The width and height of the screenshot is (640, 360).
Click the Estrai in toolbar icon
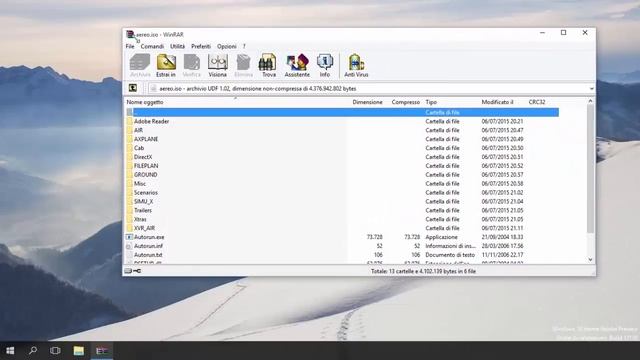pyautogui.click(x=166, y=65)
